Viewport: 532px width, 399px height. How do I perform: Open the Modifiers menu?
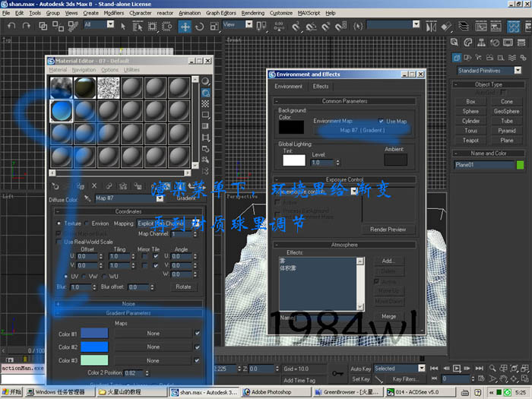(114, 13)
